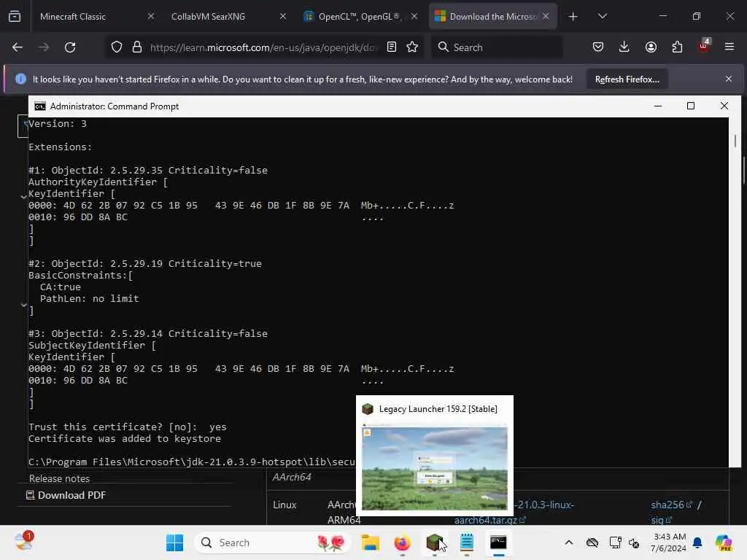This screenshot has height=560, width=747.
Task: Click Refresh Firefox button
Action: coord(627,79)
